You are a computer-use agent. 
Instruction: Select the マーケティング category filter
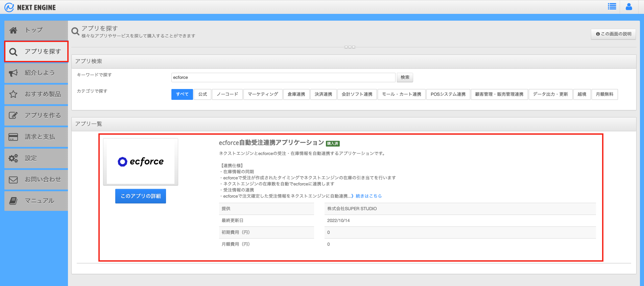click(x=263, y=94)
